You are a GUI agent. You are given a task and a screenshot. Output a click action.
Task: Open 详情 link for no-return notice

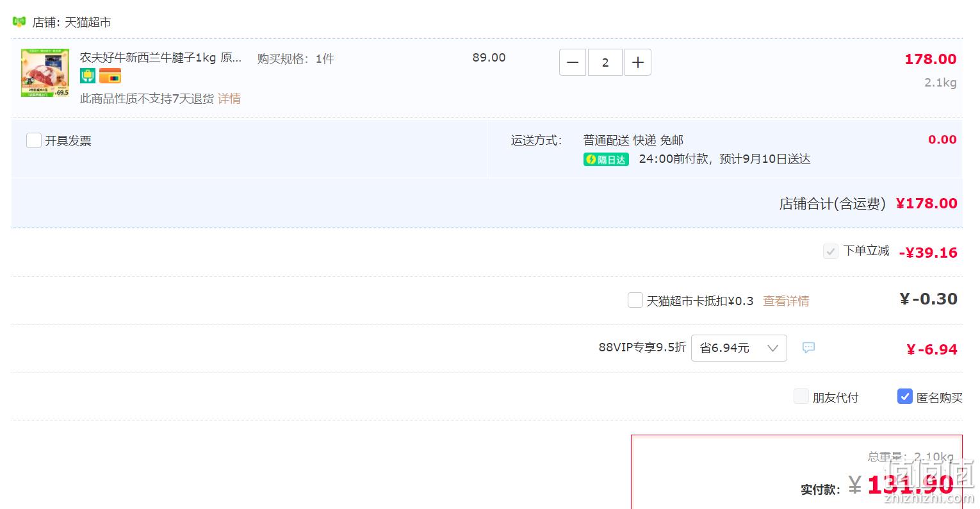[229, 99]
